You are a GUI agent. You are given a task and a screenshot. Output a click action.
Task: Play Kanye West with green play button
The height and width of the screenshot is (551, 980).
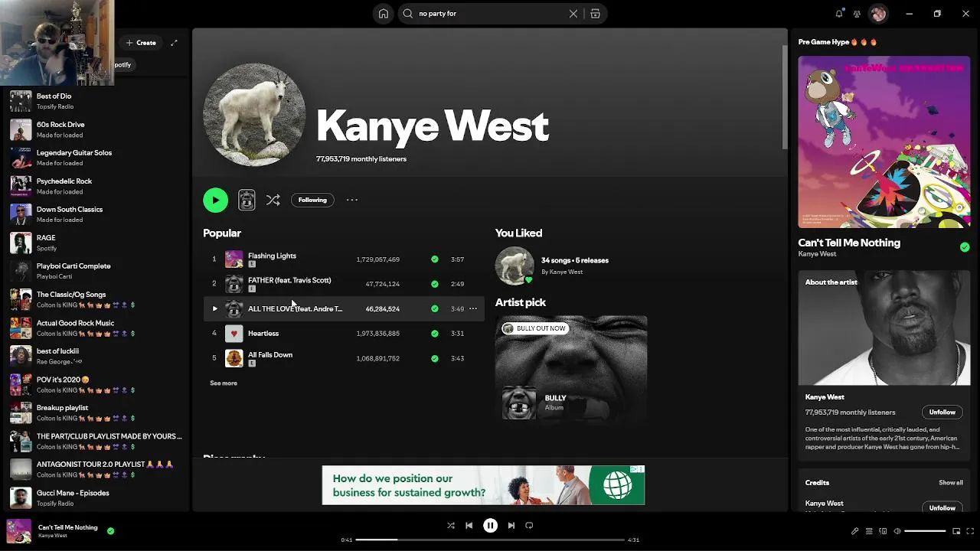point(216,200)
